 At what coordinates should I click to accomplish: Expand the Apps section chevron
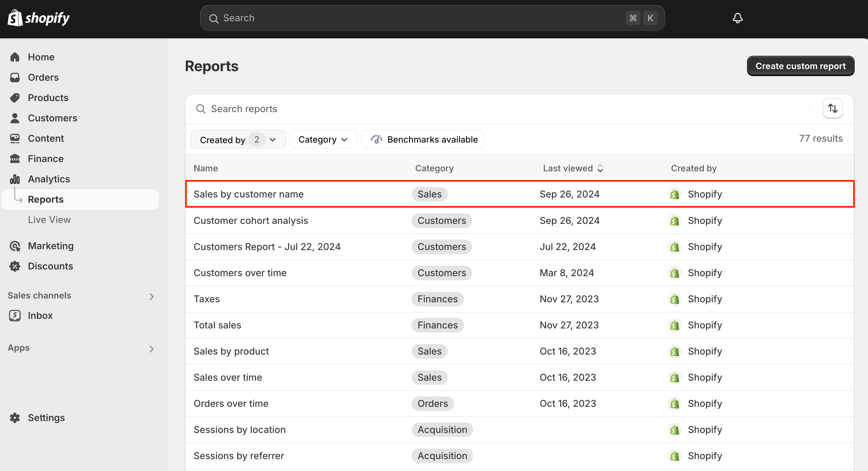151,349
